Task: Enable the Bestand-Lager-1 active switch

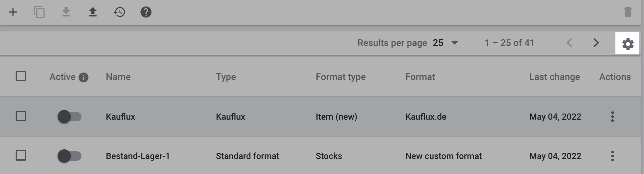Action: coord(69,156)
